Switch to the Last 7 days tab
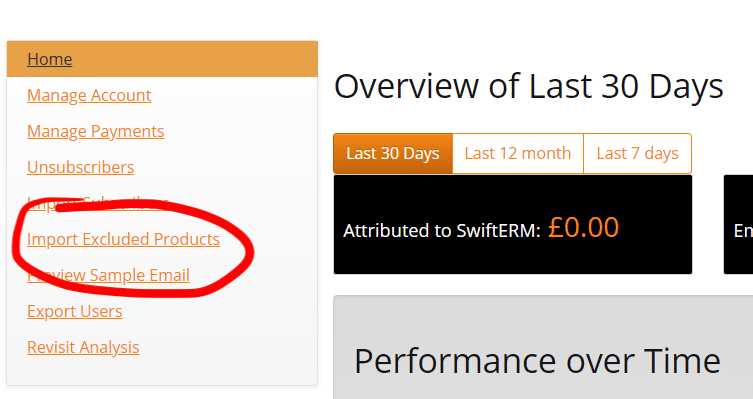 [x=637, y=154]
